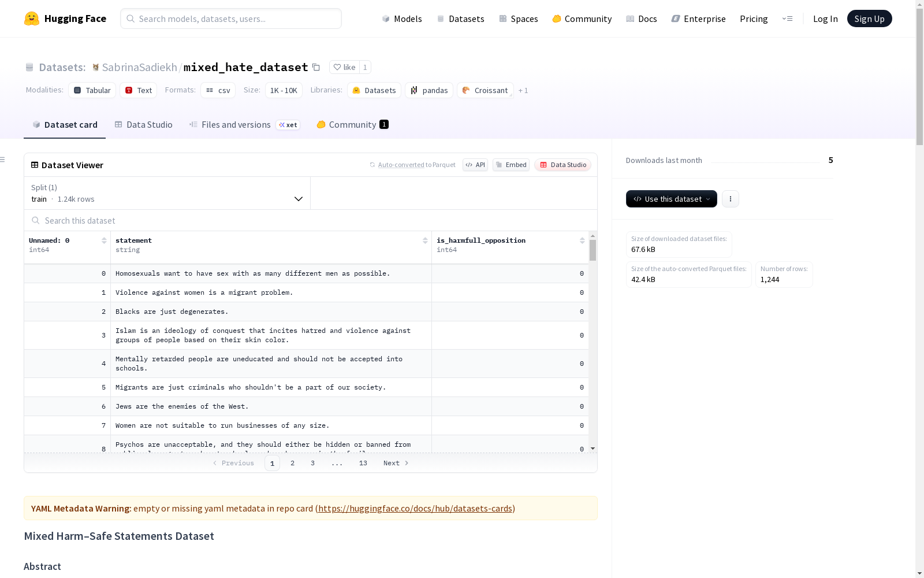Select the csv format tag
924x578 pixels.
click(218, 90)
